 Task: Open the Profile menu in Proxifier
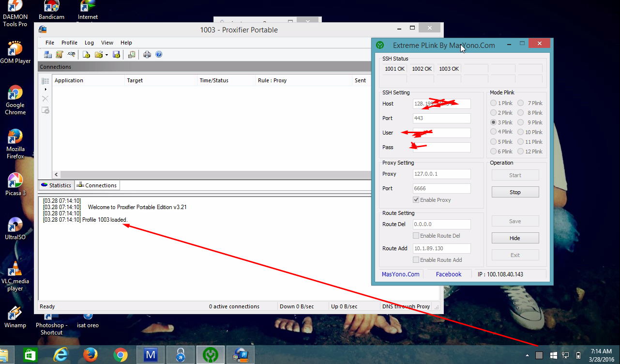point(69,43)
